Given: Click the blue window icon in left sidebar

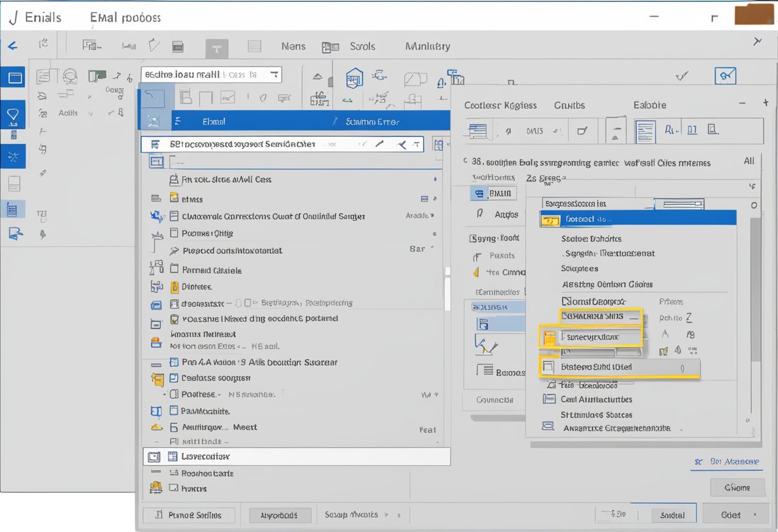Looking at the screenshot, I should (14, 78).
